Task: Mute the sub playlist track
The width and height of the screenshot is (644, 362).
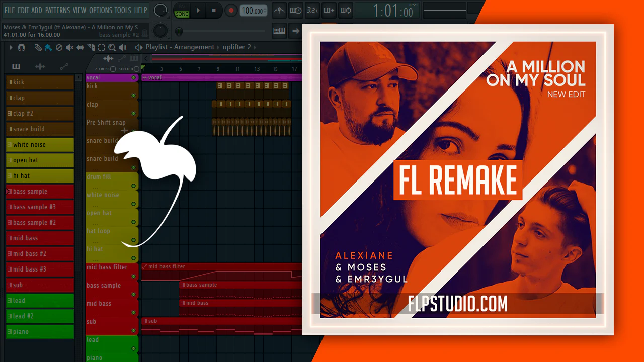Action: pos(133,330)
